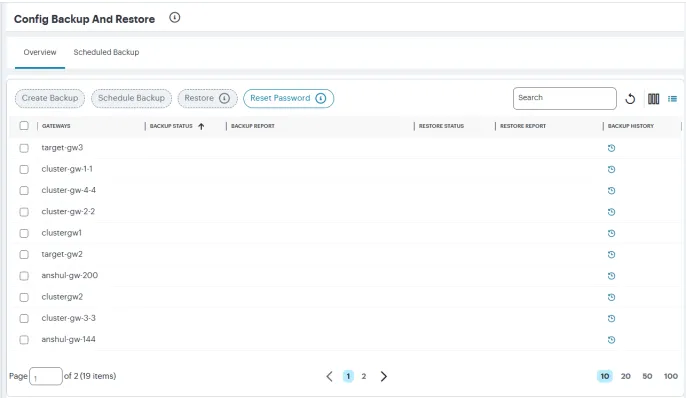Image resolution: width=686 pixels, height=398 pixels.
Task: Go to page 2
Action: (x=364, y=376)
